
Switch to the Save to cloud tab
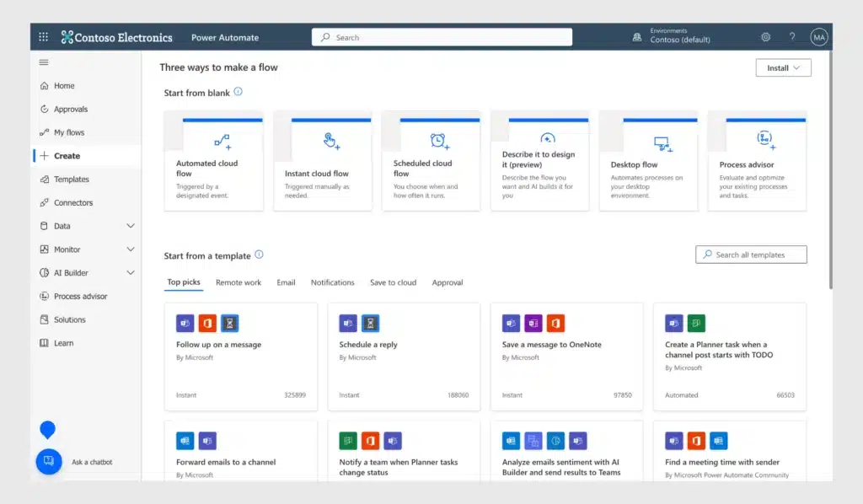pyautogui.click(x=393, y=282)
